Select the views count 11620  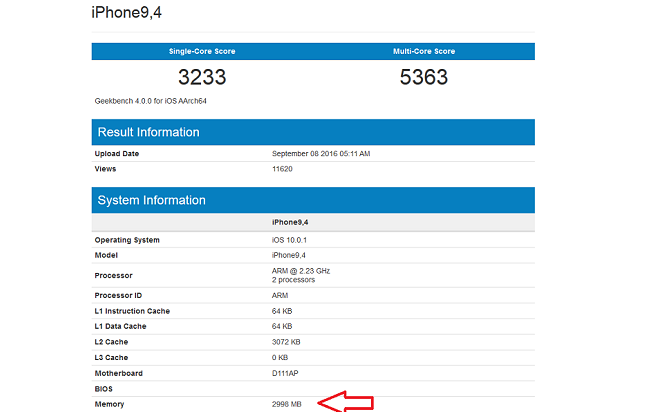[282, 169]
